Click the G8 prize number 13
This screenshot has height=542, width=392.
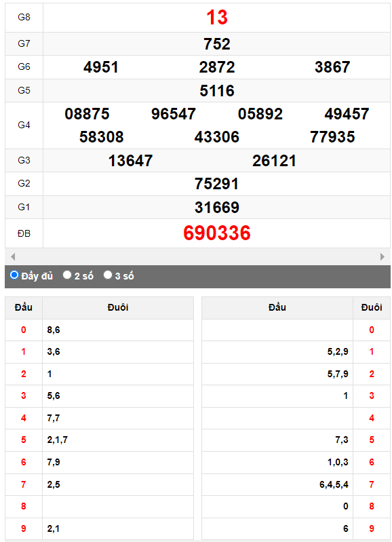click(x=217, y=17)
